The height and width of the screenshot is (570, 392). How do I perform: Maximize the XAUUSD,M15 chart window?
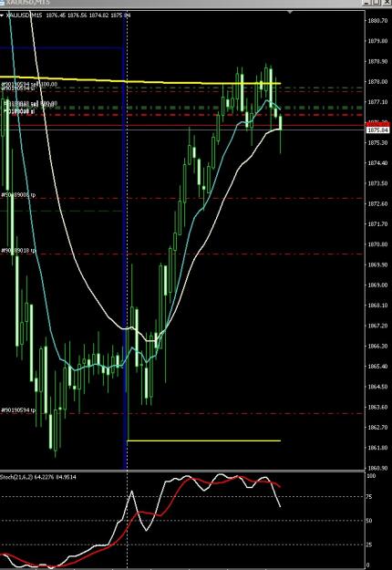click(x=377, y=3)
